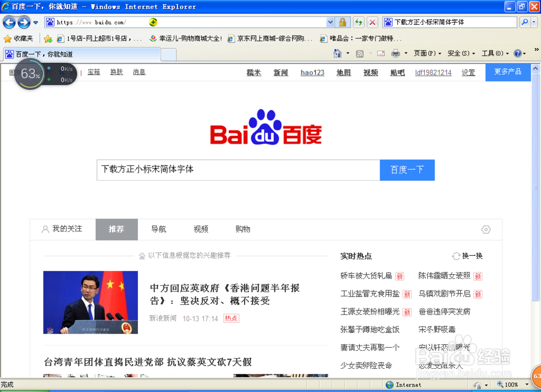Print the page with printer icon

[x=395, y=54]
